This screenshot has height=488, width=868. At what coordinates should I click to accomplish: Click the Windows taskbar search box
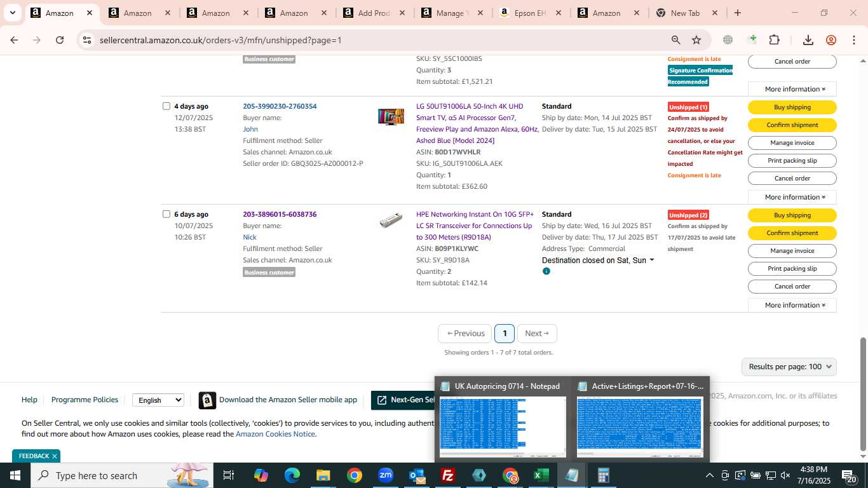coord(121,475)
